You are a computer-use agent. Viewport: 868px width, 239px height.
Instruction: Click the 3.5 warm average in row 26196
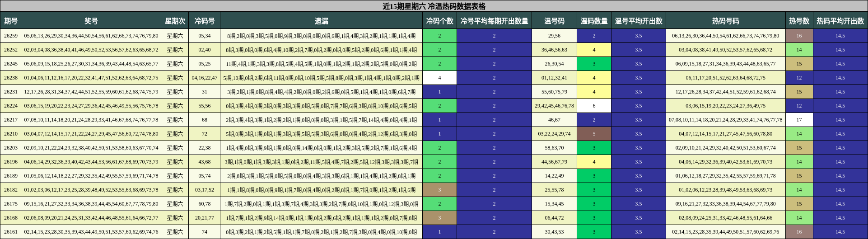(x=639, y=162)
